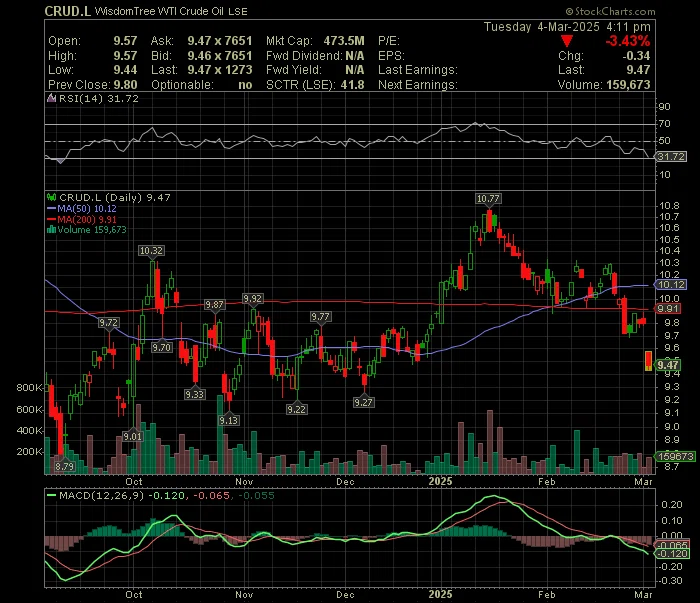Click the Mkt Cap value 473.5M
The width and height of the screenshot is (700, 603).
(344, 41)
